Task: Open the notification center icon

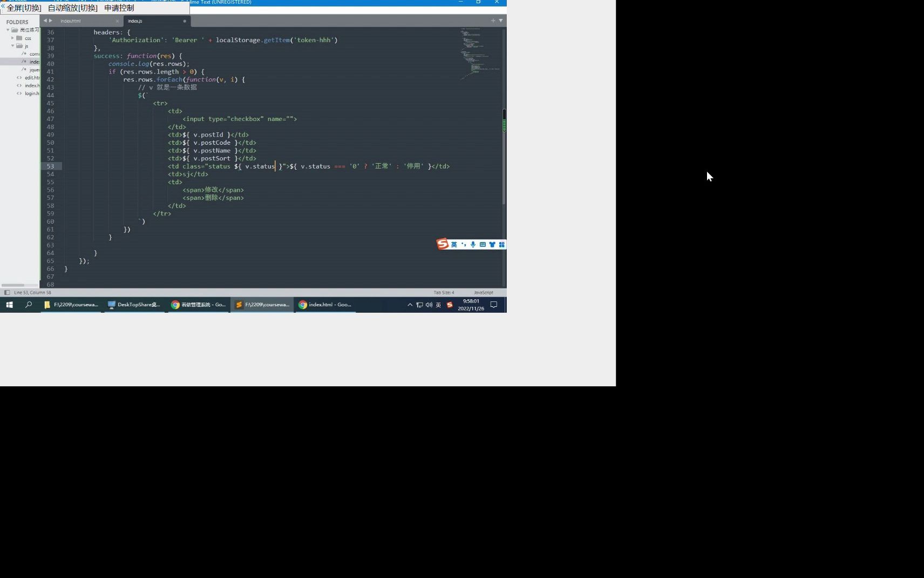Action: 494,305
